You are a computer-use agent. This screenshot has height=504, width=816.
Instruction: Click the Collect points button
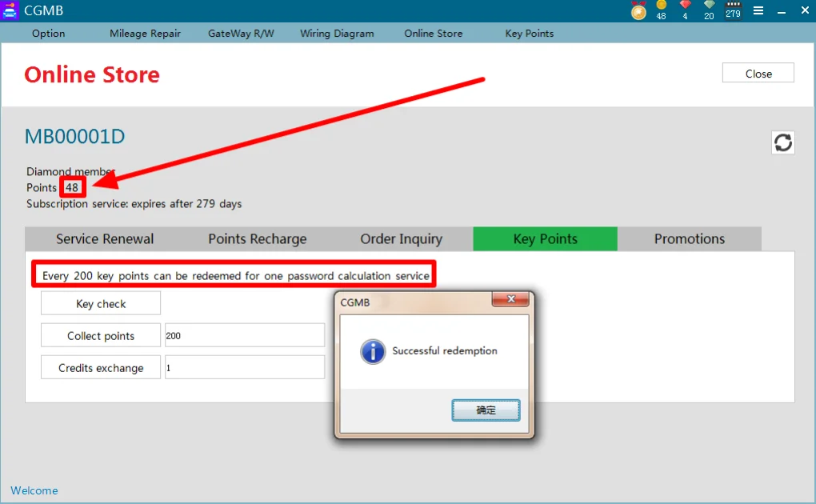coord(101,336)
